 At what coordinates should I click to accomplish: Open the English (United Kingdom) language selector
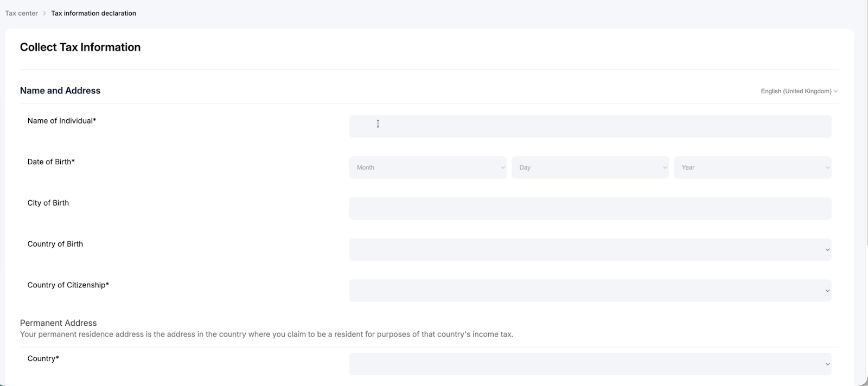[799, 91]
